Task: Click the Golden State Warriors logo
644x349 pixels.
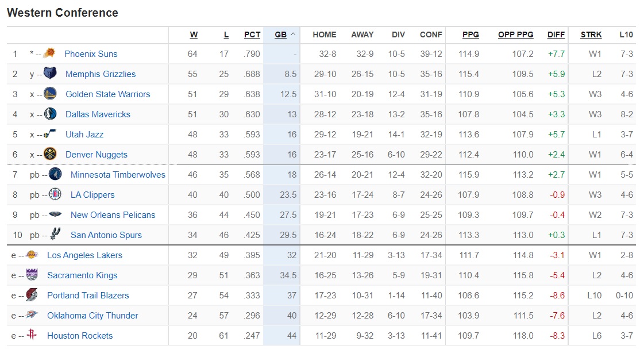Action: [50, 94]
